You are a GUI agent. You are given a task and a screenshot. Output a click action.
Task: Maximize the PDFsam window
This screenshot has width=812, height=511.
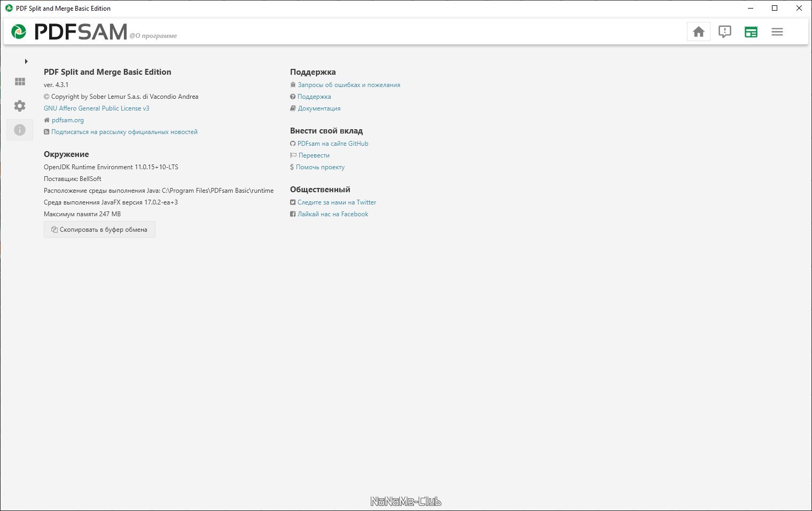775,8
